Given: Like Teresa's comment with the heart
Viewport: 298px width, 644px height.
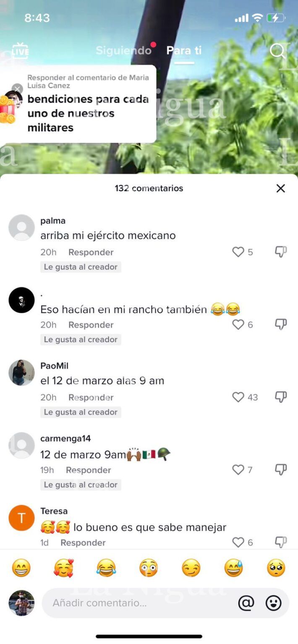Looking at the screenshot, I should coord(238,542).
